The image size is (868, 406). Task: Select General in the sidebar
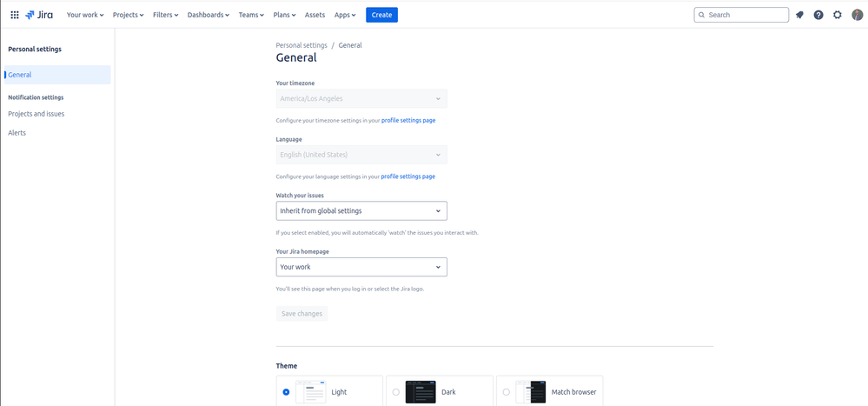pyautogui.click(x=57, y=75)
